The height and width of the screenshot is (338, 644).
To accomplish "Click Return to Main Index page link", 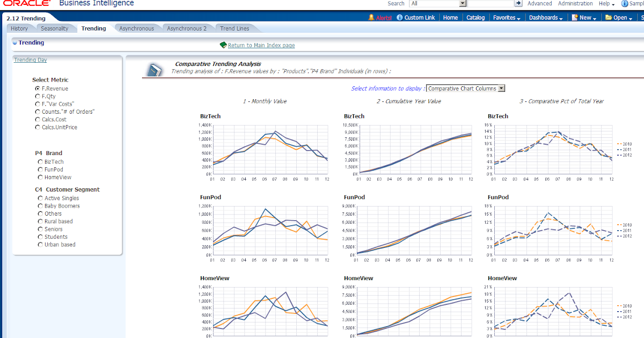I will pyautogui.click(x=260, y=45).
